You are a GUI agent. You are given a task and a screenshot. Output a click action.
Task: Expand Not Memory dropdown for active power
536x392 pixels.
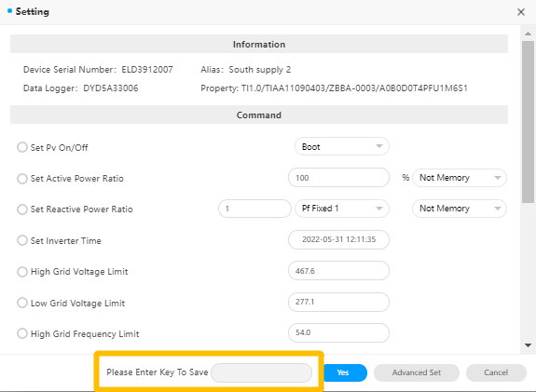[x=460, y=178]
